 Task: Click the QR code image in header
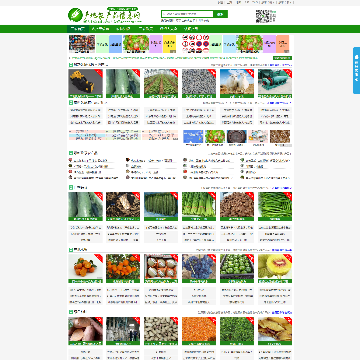point(263,16)
